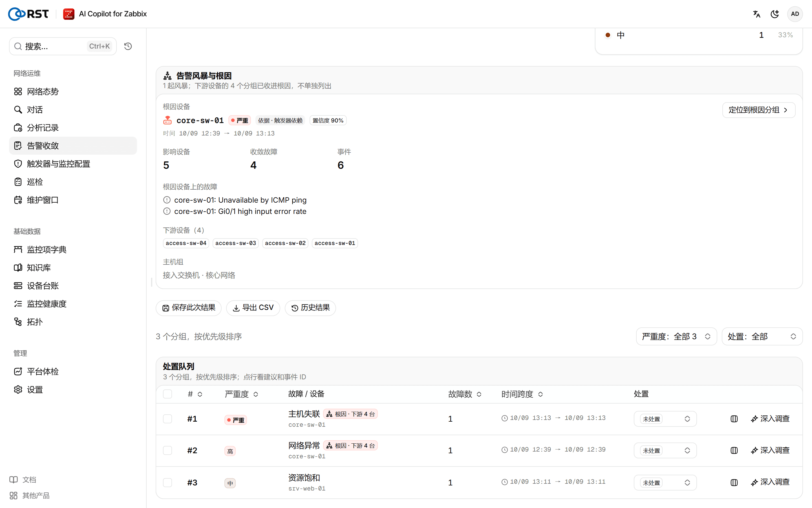Sort table by 故障数 column

(x=465, y=394)
